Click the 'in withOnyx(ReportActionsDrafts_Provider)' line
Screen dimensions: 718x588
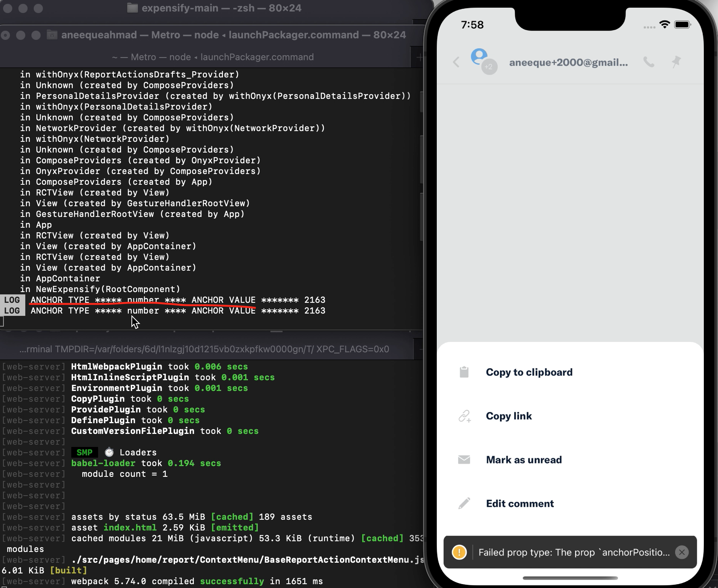coord(130,74)
